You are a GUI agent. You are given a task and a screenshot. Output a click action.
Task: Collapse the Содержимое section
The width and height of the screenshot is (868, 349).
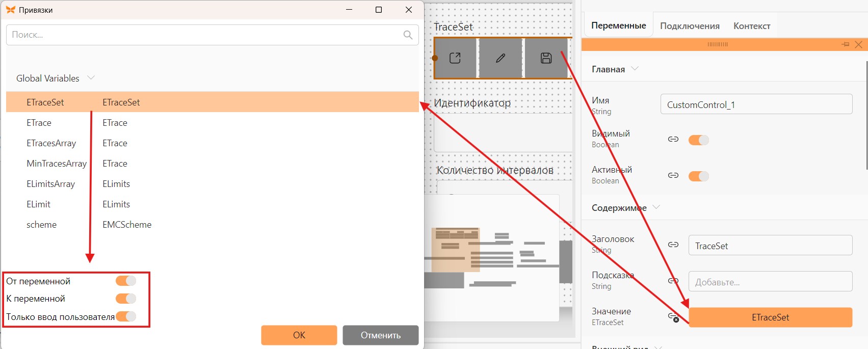[x=656, y=207]
